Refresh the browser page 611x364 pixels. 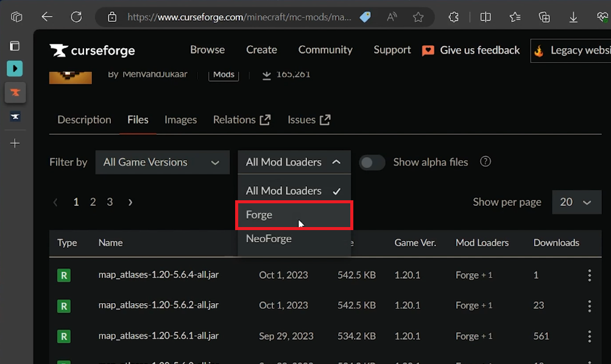[76, 17]
